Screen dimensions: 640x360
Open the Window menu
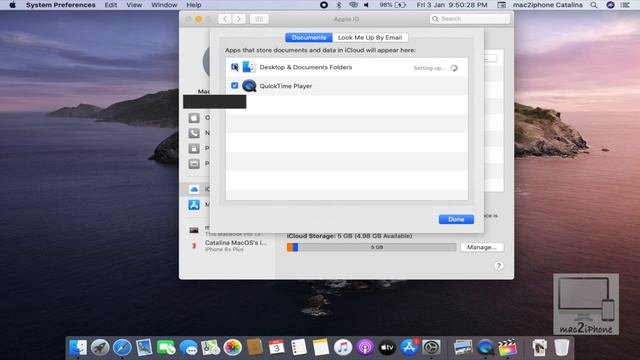coord(164,5)
